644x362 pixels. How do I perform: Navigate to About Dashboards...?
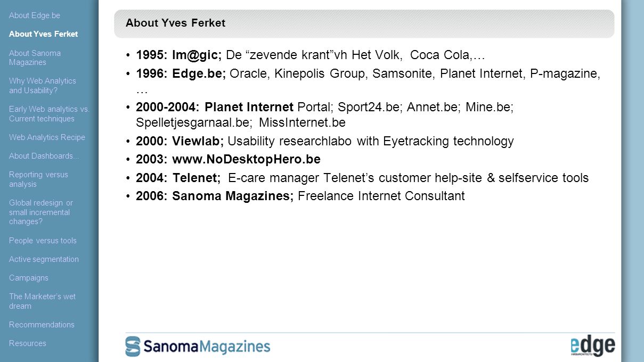point(44,156)
